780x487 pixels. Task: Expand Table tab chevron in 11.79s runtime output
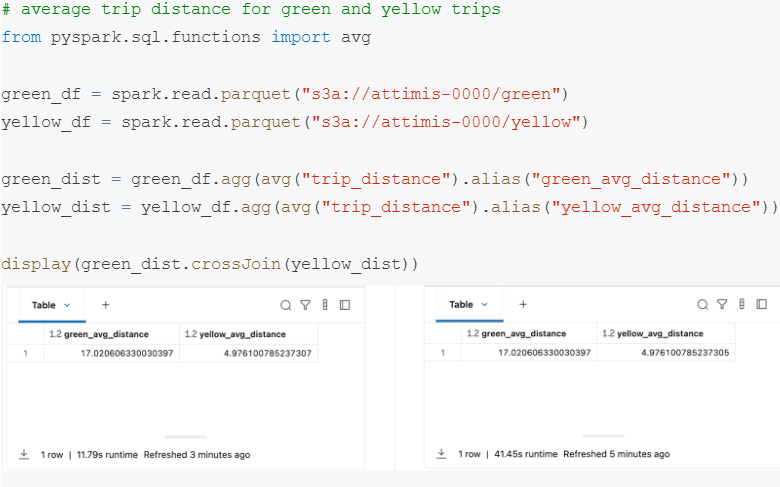point(68,305)
